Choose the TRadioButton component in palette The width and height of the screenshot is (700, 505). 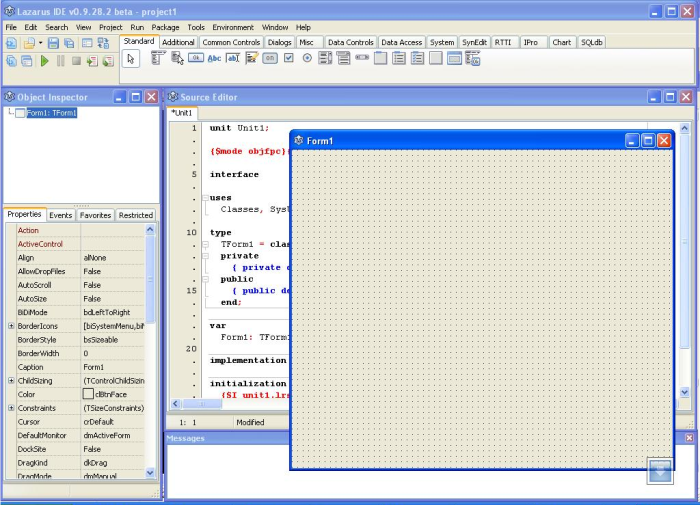pyautogui.click(x=307, y=58)
